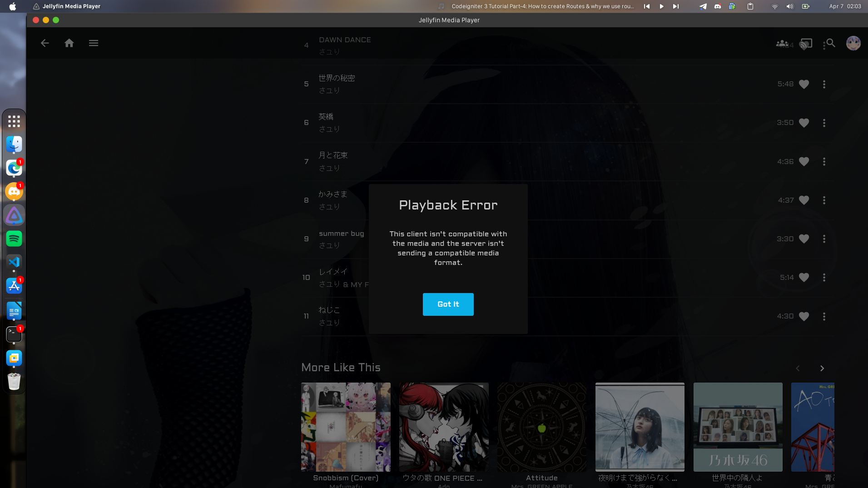Open the navigation drawer menu icon
The image size is (868, 488).
point(94,43)
